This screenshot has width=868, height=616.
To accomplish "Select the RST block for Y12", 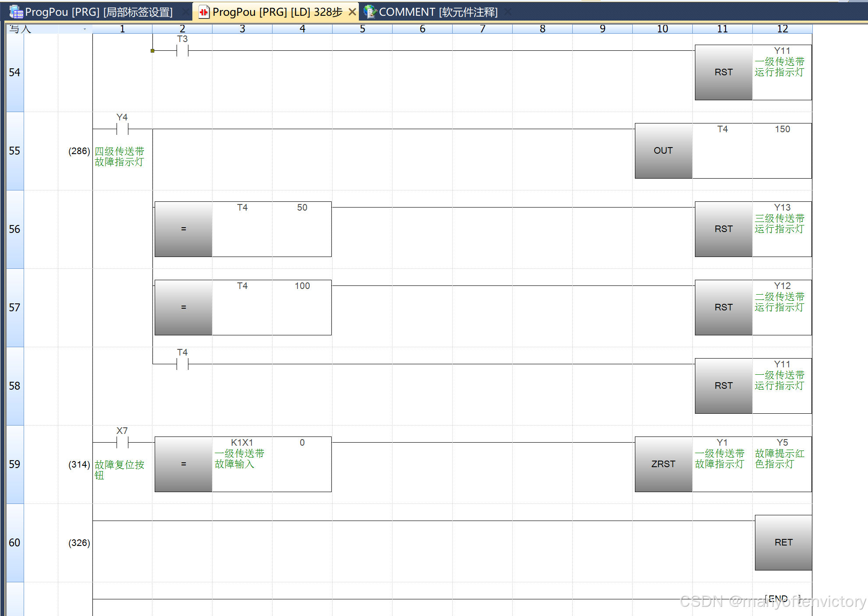I will coord(723,307).
